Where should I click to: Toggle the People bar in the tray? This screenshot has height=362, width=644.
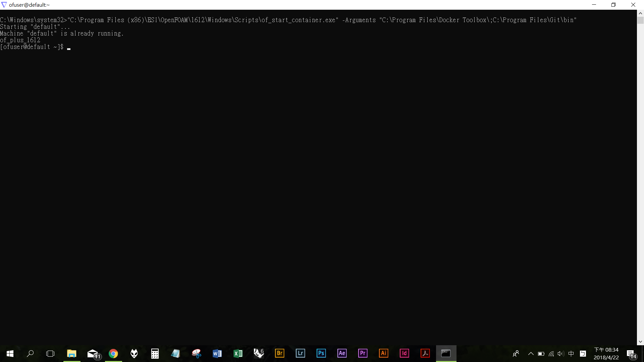[x=516, y=354]
